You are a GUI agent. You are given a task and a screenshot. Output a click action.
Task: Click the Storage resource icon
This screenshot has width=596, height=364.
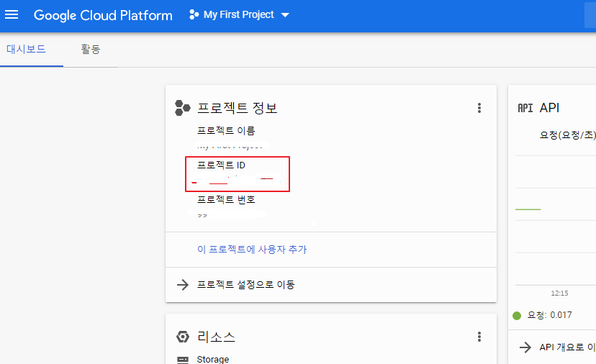pos(183,360)
